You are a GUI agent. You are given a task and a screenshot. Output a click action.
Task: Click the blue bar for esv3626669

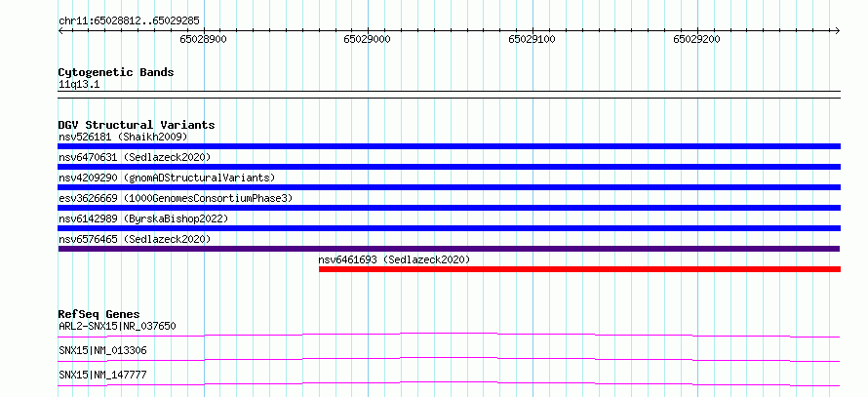point(449,208)
